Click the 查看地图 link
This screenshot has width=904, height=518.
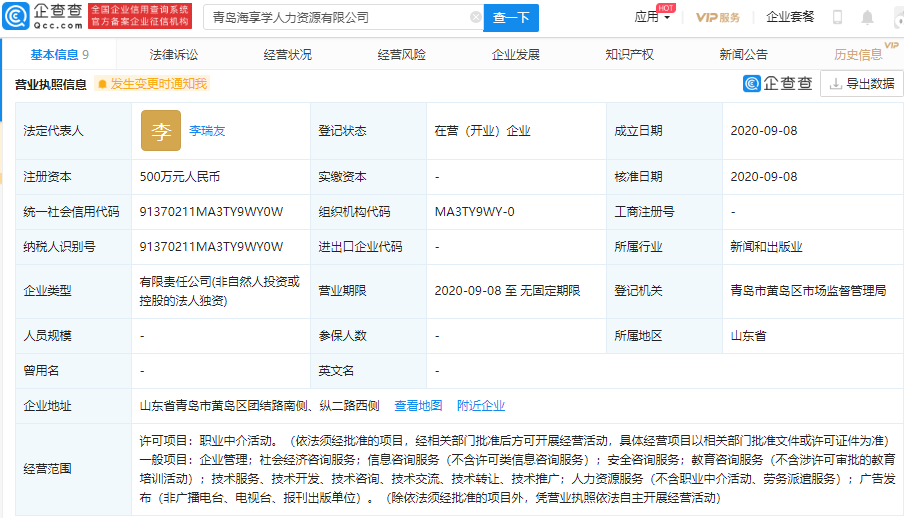(418, 406)
